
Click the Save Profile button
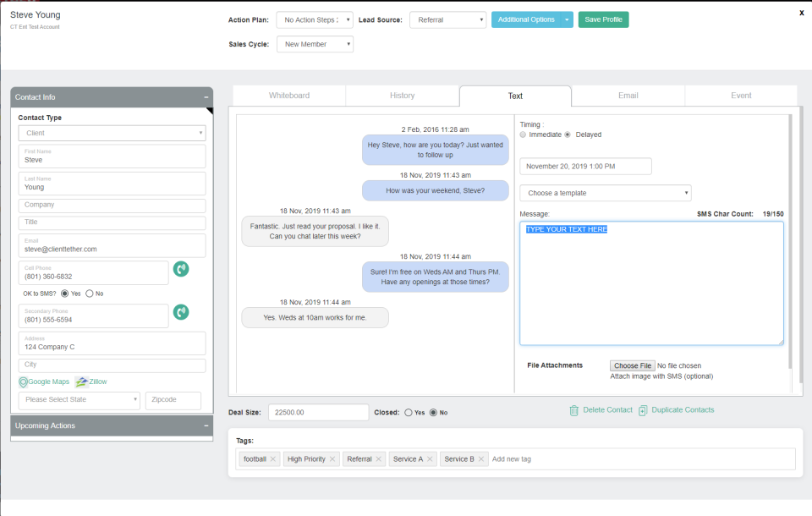tap(602, 18)
